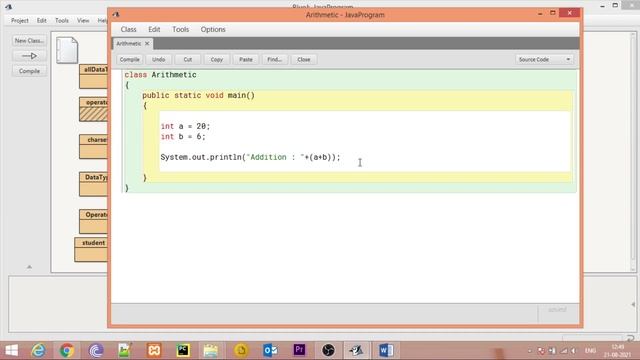Click the volume icon in system tray
Image resolution: width=640 pixels, height=360 pixels.
click(x=574, y=351)
